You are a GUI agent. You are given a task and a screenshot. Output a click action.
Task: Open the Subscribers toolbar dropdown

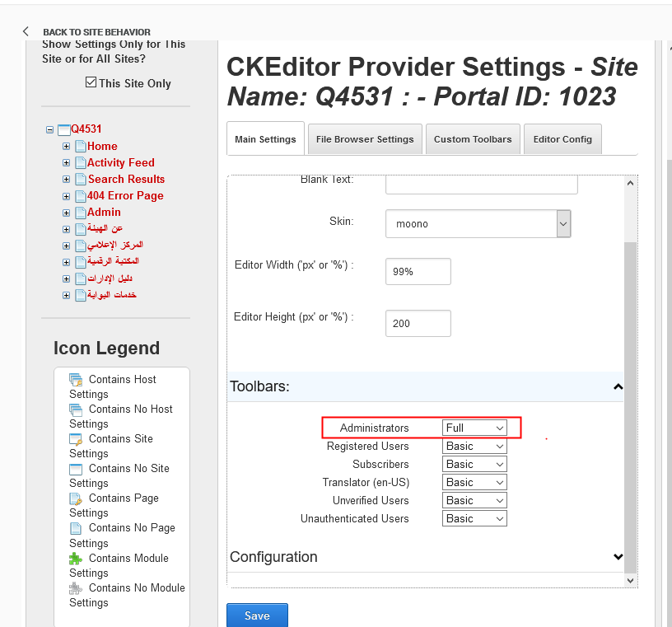474,464
